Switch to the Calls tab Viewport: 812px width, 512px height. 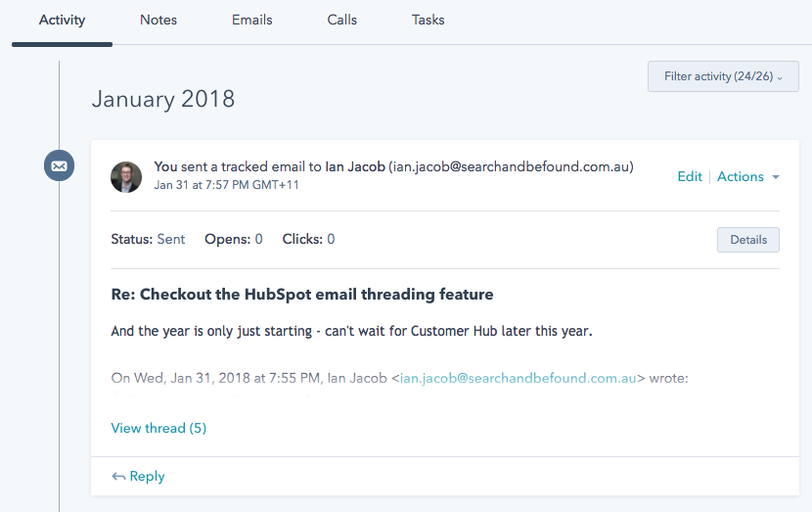341,20
